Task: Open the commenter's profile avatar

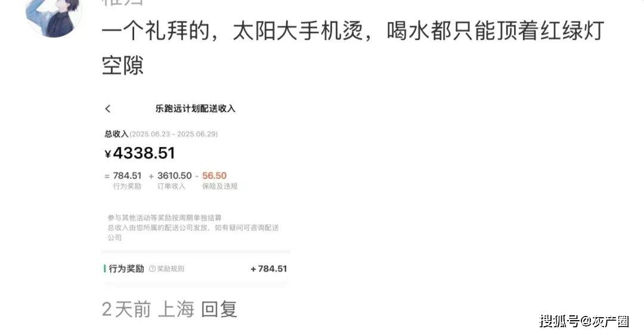Action: (x=54, y=17)
